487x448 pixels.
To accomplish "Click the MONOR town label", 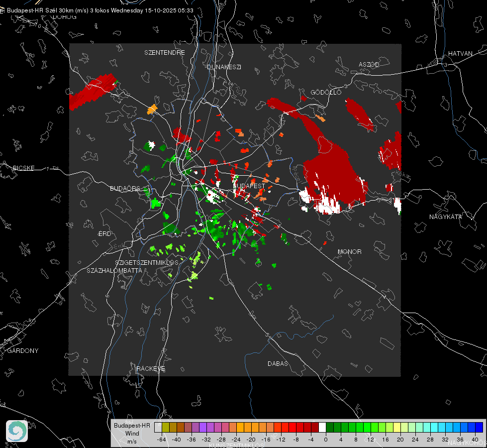I will (349, 251).
